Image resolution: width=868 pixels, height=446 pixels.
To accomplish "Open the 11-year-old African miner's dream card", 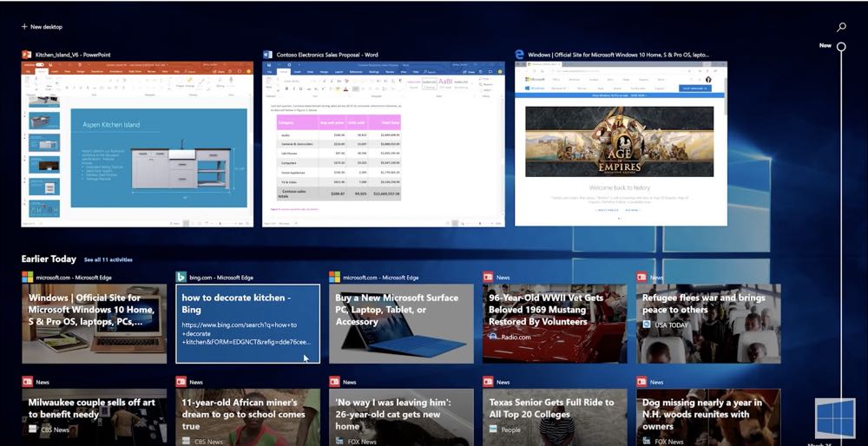I will pyautogui.click(x=248, y=417).
